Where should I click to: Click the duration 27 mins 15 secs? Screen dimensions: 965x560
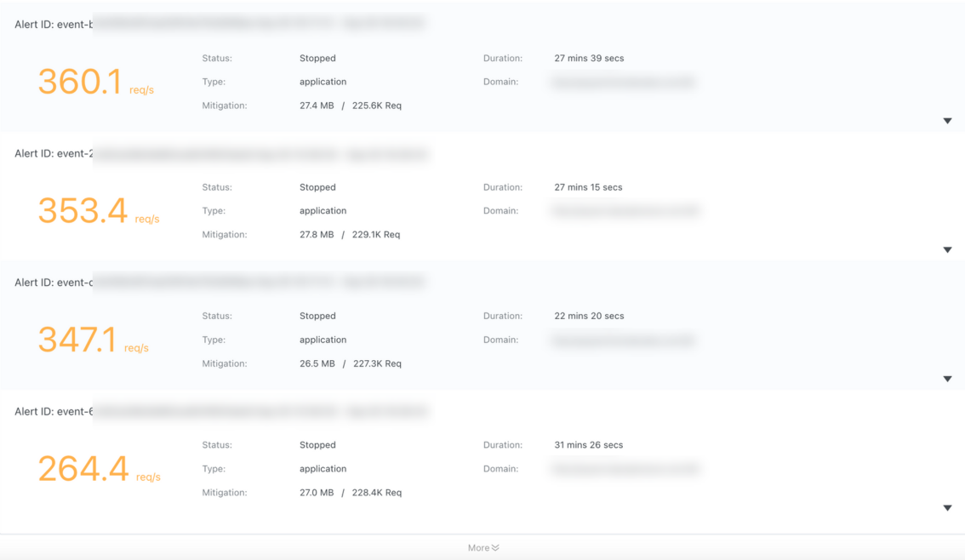tap(588, 187)
